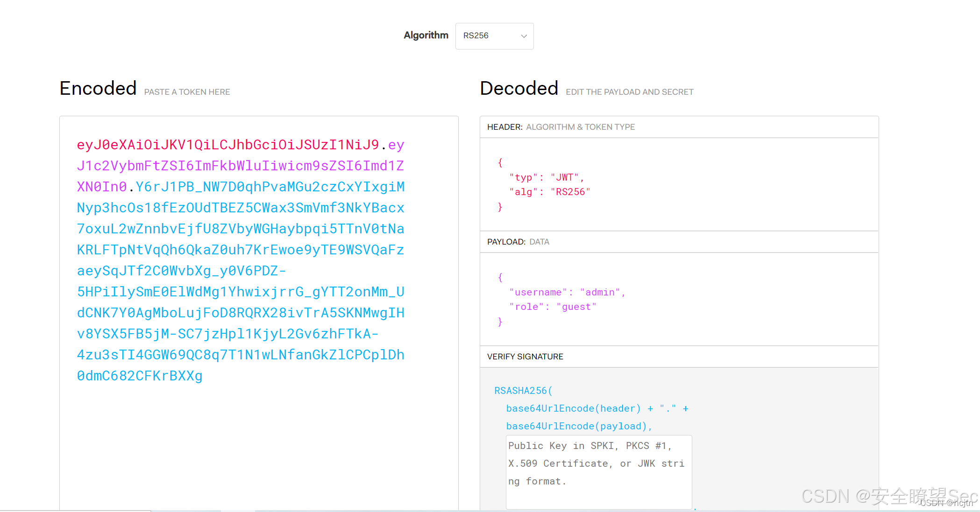Click the red header segment of the token
980x512 pixels.
(227, 145)
